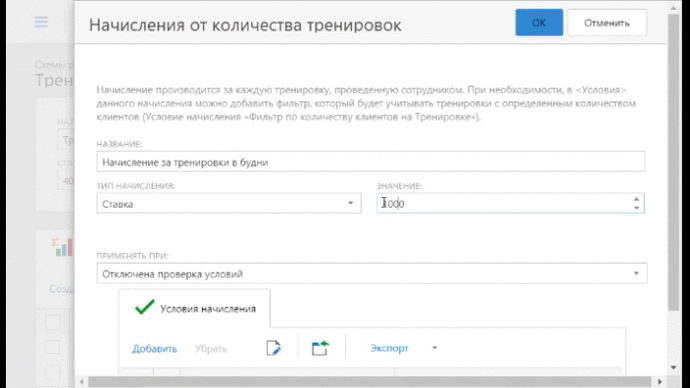Click the Убрать link
Screen dimensions: 690x388
click(211, 349)
